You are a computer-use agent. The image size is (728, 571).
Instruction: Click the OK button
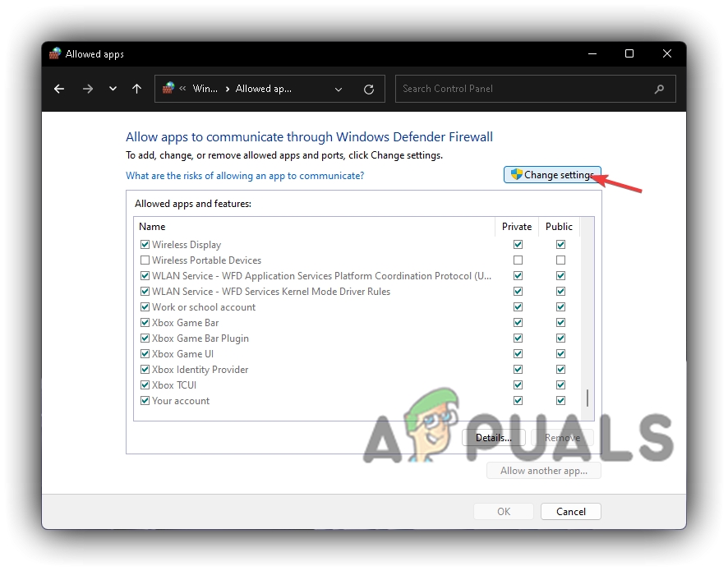(x=504, y=512)
